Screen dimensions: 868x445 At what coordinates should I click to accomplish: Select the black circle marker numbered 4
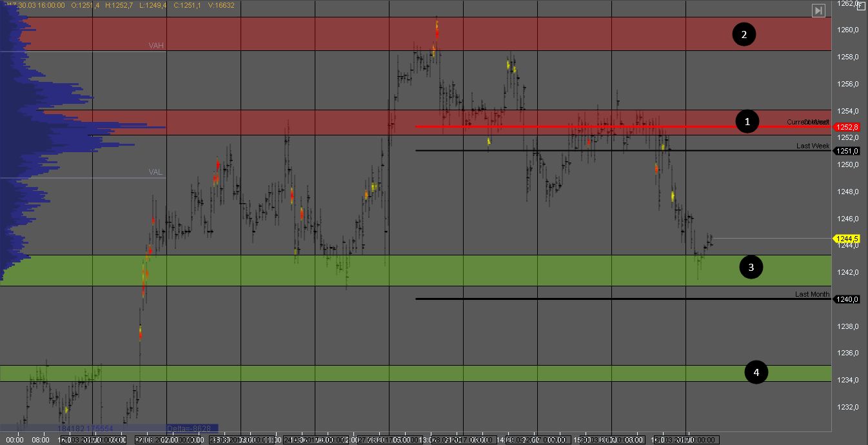756,372
